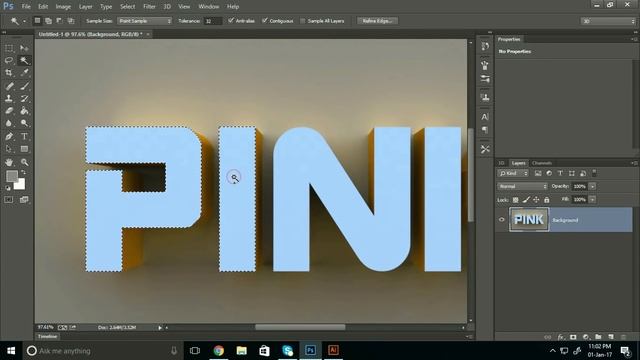Open the Brush settings panel icon
The height and width of the screenshot is (360, 640).
pos(485,79)
